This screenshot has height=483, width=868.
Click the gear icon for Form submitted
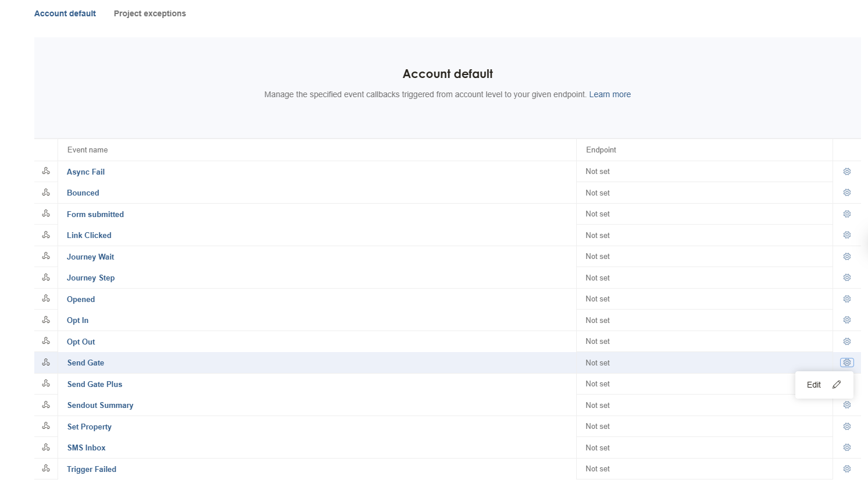pyautogui.click(x=846, y=214)
